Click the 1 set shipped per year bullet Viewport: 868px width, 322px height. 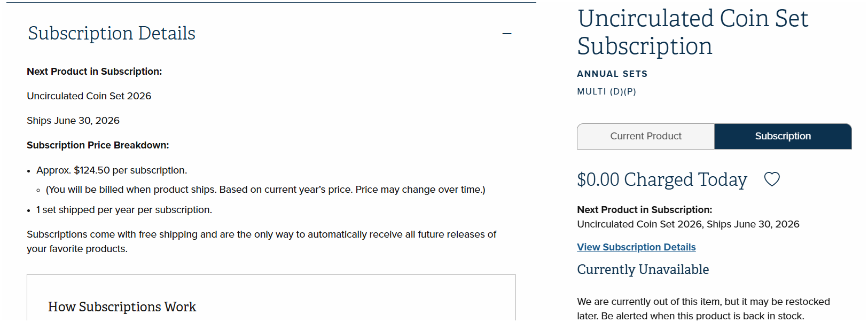[x=124, y=210]
